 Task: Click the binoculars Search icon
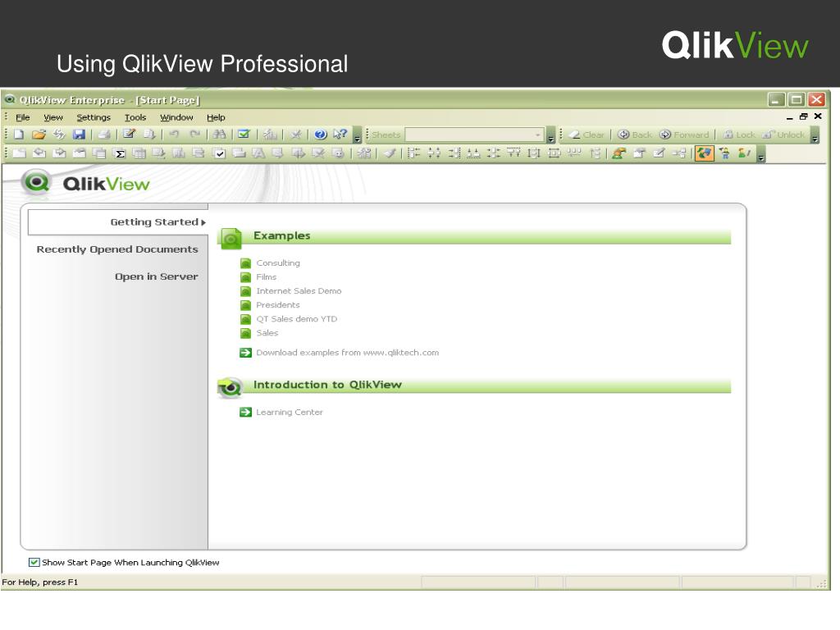219,135
